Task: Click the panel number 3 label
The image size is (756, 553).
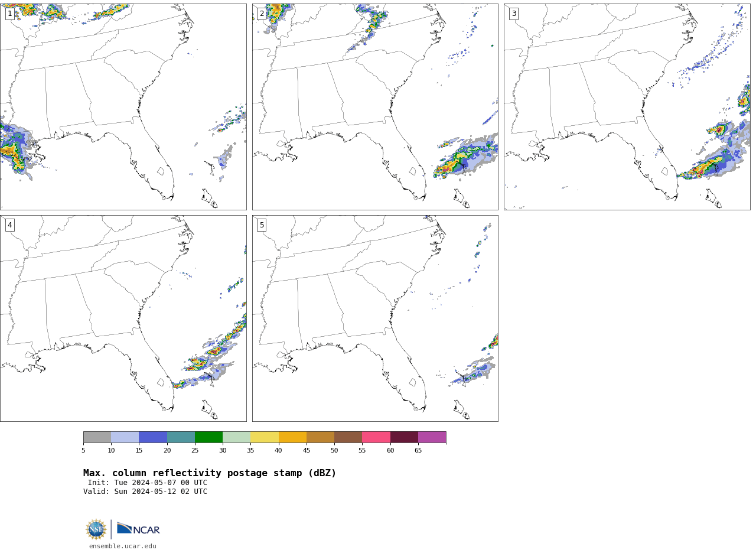Action: (513, 14)
